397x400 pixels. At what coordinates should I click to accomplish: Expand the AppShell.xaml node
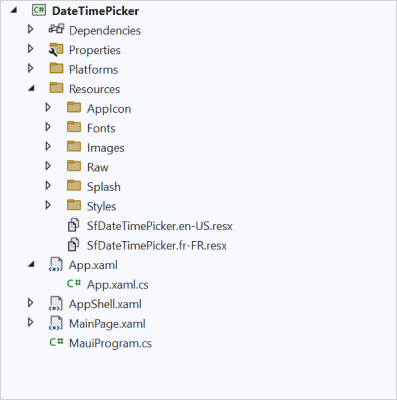coord(30,303)
